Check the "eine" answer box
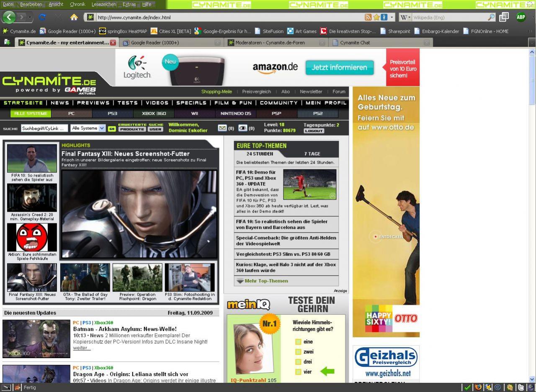Viewport: 536px width, 392px height. 298,341
